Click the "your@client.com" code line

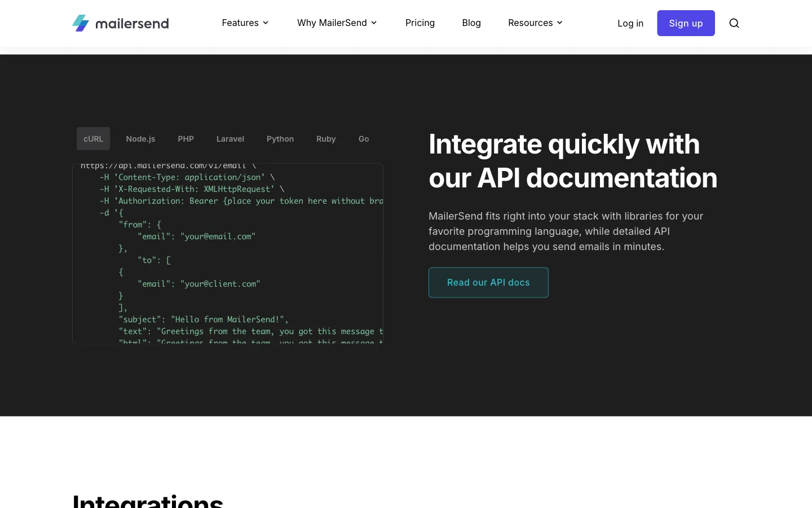pos(198,284)
